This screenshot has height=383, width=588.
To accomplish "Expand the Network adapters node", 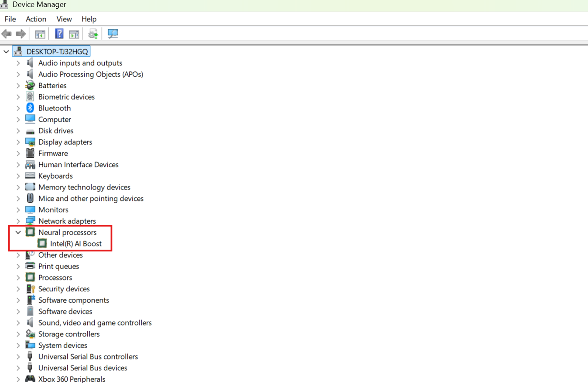I will point(18,221).
